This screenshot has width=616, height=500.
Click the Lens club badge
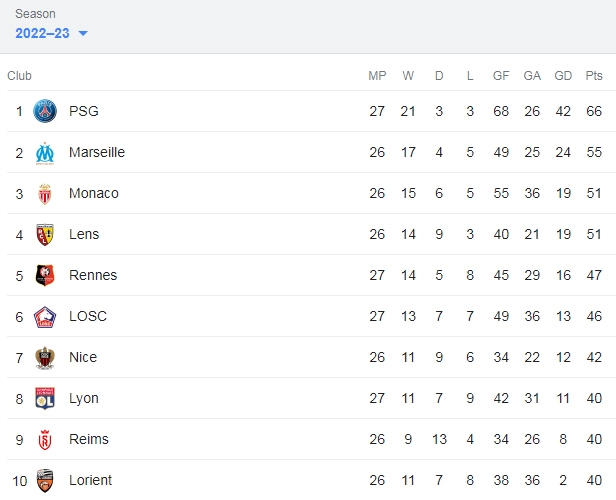[x=45, y=235]
